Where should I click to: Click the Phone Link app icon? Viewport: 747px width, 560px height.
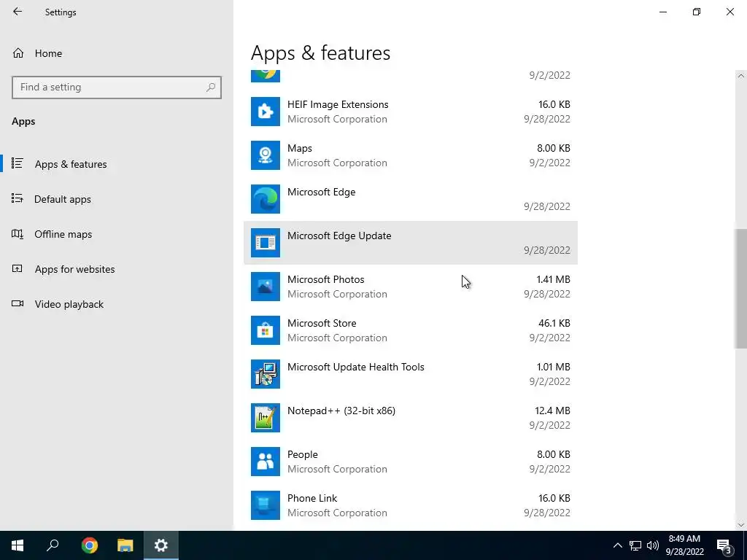click(x=266, y=506)
